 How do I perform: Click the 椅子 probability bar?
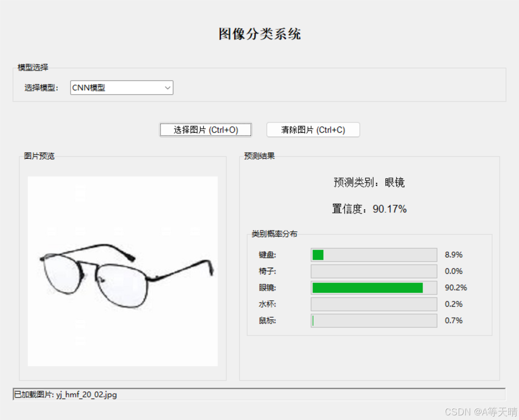click(x=374, y=271)
